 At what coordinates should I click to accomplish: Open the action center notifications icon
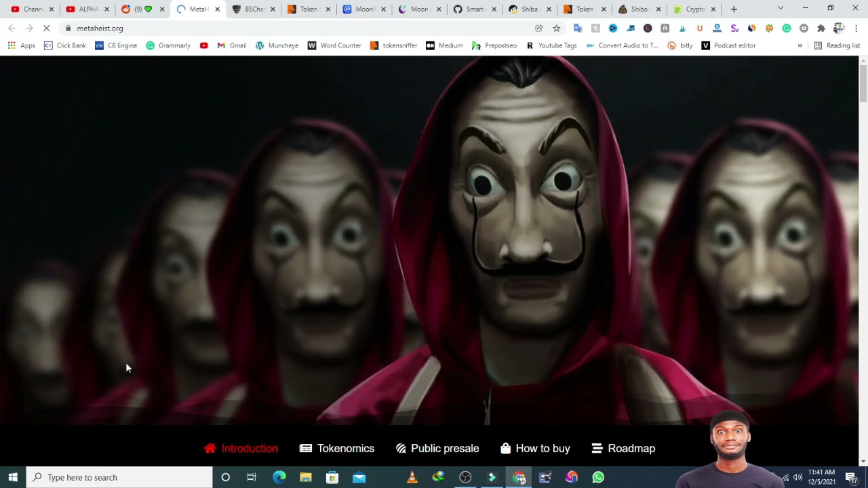pos(852,477)
